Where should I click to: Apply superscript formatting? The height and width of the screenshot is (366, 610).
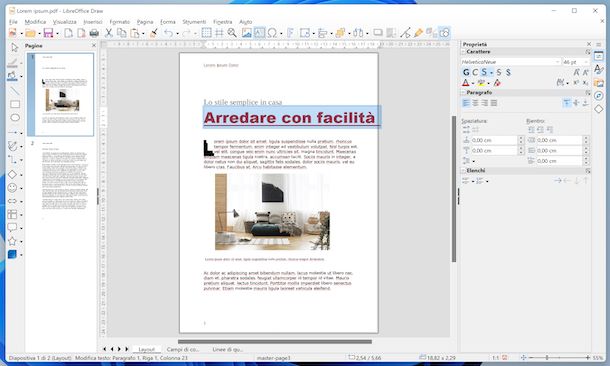576,83
